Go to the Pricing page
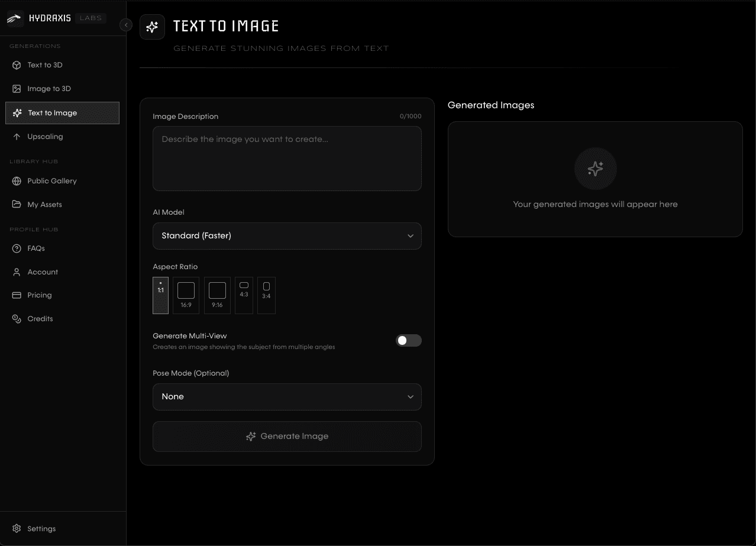Viewport: 756px width, 546px height. (40, 295)
